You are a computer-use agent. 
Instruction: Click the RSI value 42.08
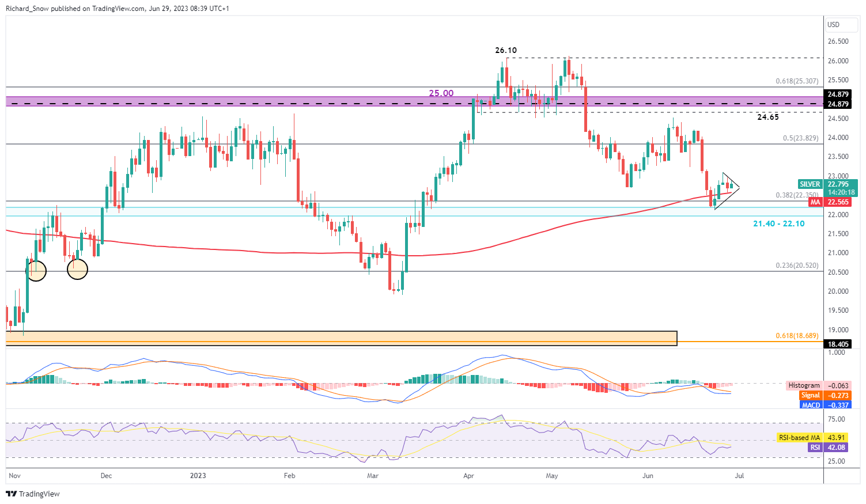pos(836,447)
